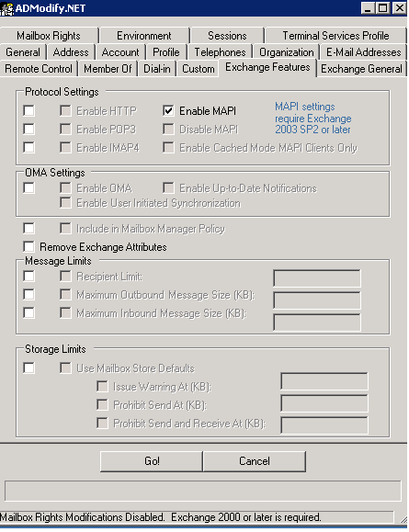The image size is (409, 532).
Task: Click the Go! button
Action: [x=152, y=461]
